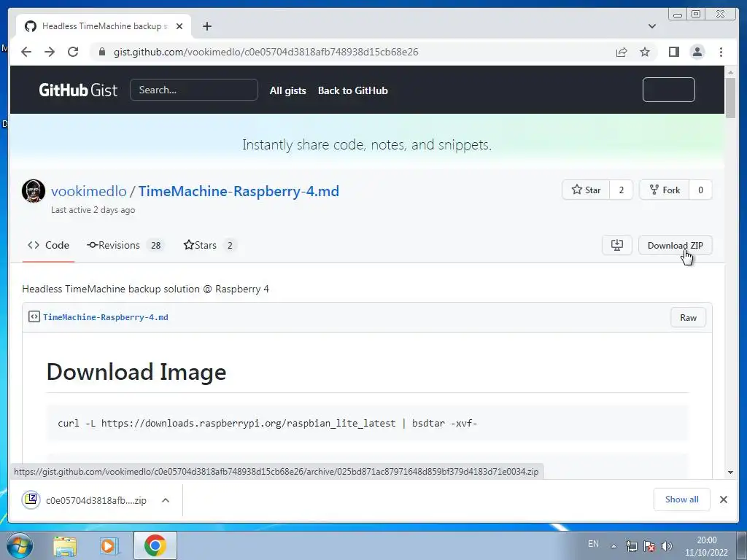Click the page scrollbar up arrow
This screenshot has width=747, height=560.
(730, 72)
